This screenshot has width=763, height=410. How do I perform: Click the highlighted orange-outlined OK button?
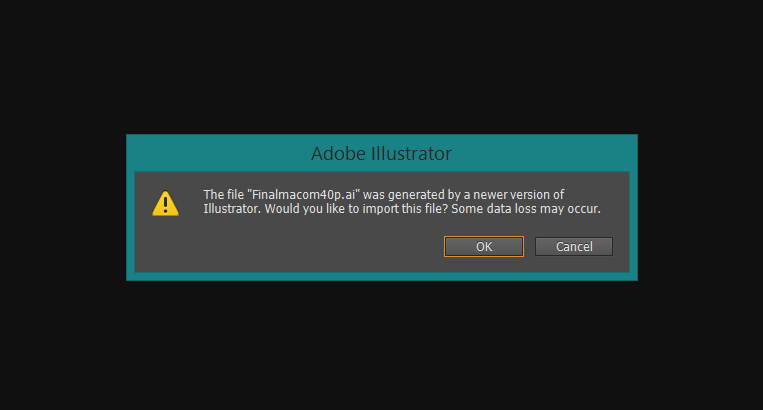pyautogui.click(x=484, y=246)
